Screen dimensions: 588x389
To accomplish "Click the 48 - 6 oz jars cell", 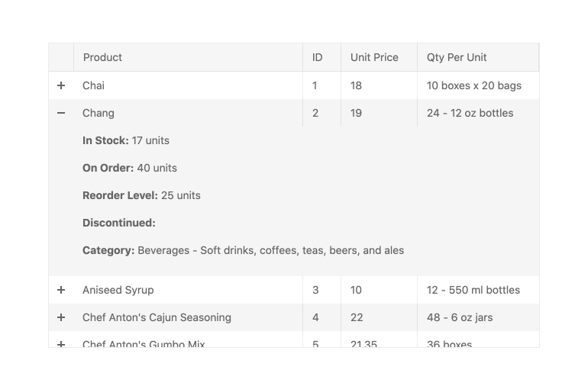I will click(460, 317).
